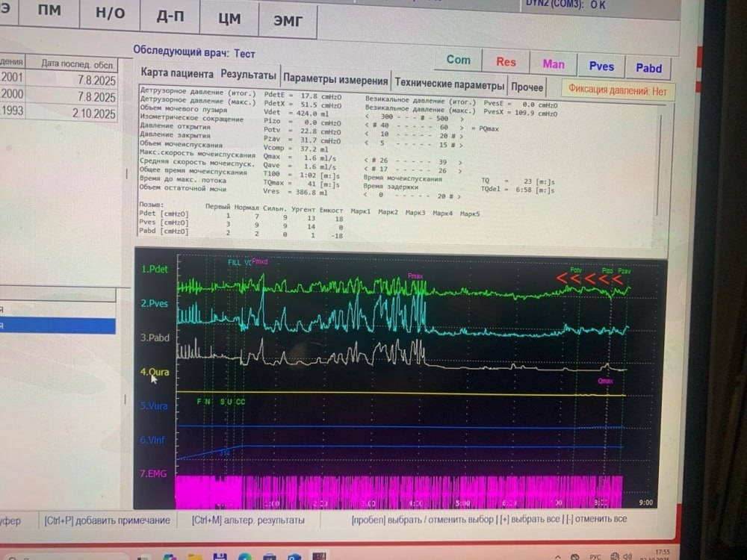
Task: Go to the Технические параметры tab
Action: (x=450, y=82)
